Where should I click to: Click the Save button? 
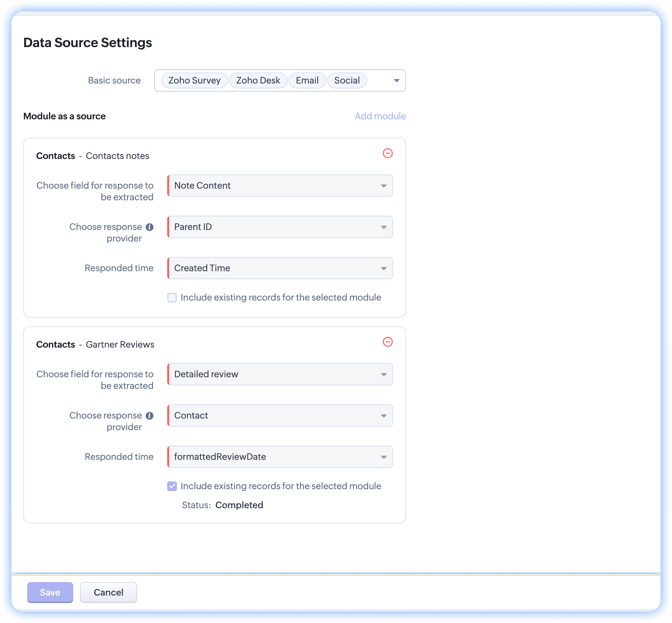click(x=50, y=592)
